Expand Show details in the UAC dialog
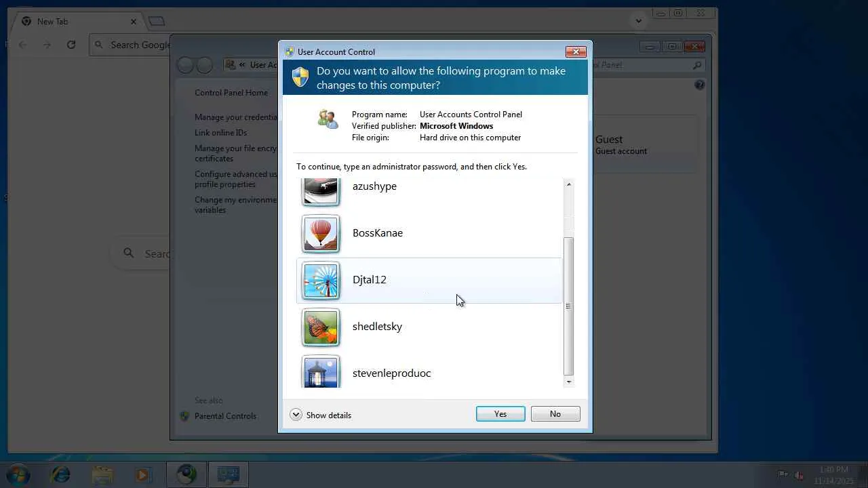 pos(321,415)
